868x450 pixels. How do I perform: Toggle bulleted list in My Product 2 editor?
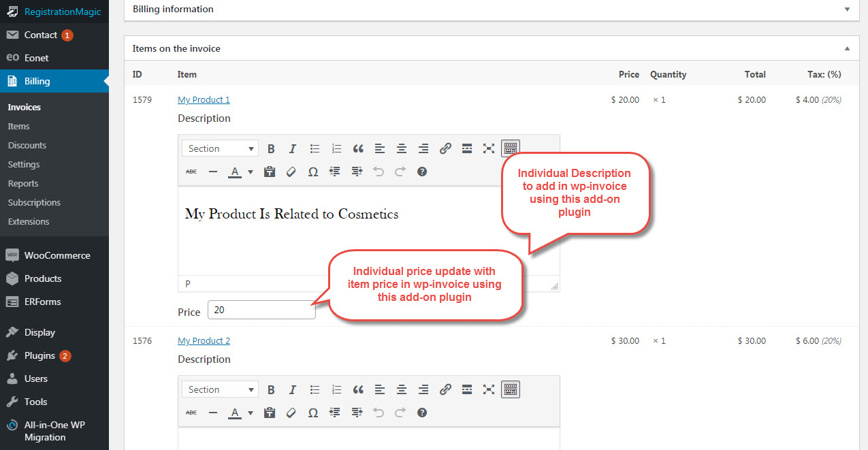tap(315, 389)
